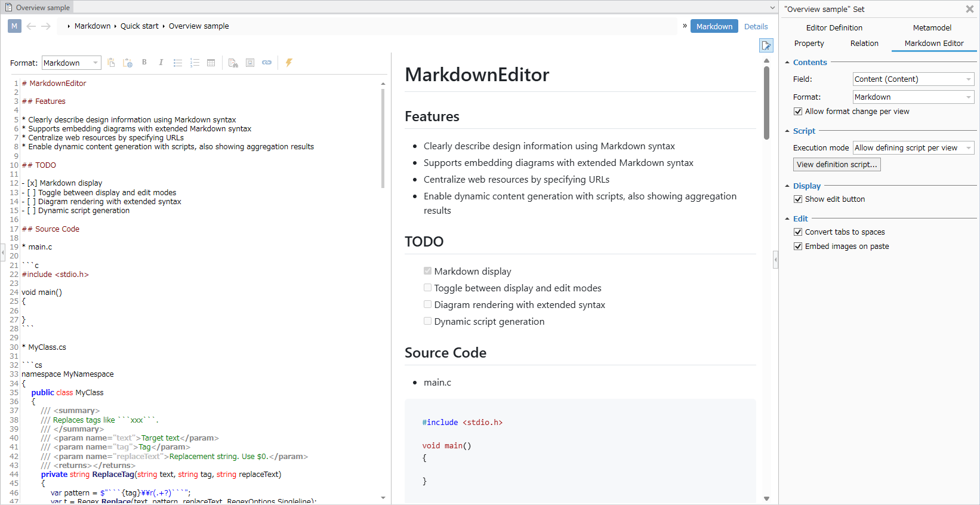Click the preview edit button icon
This screenshot has height=505, width=980.
766,45
